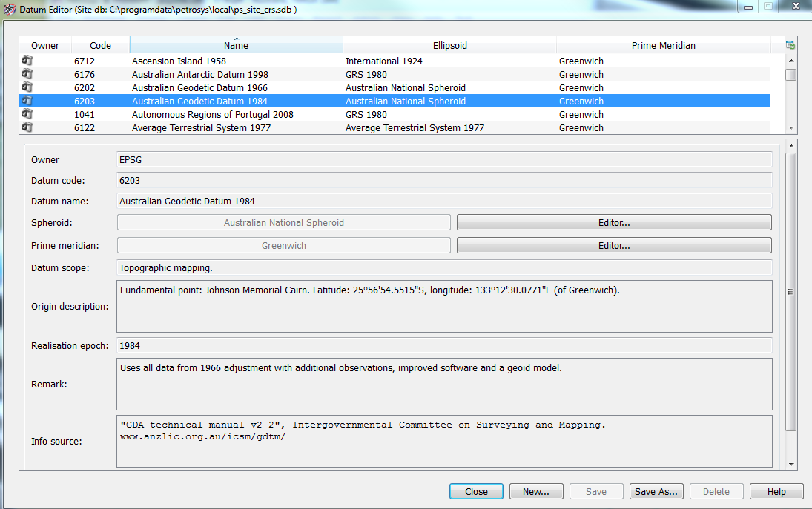
Task: Sort the list by Name column header
Action: click(236, 45)
